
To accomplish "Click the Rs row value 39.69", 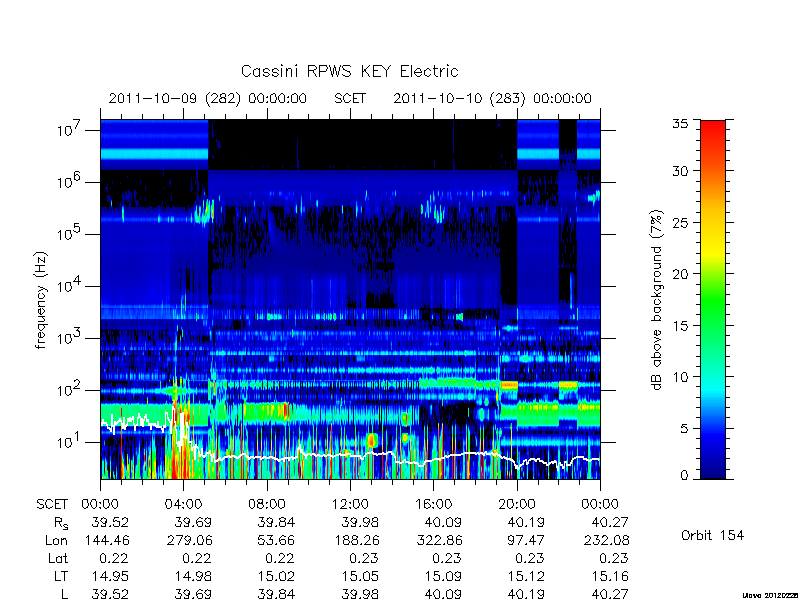I will 193,522.
